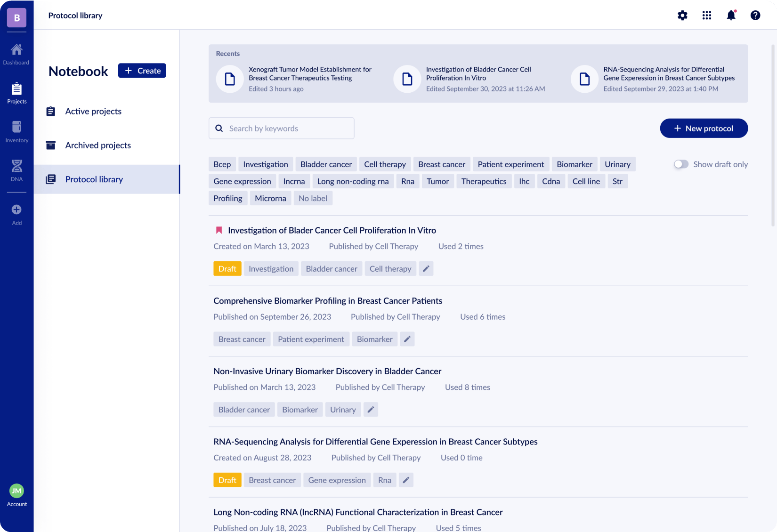The image size is (777, 532).
Task: Open the help question mark icon
Action: click(755, 16)
